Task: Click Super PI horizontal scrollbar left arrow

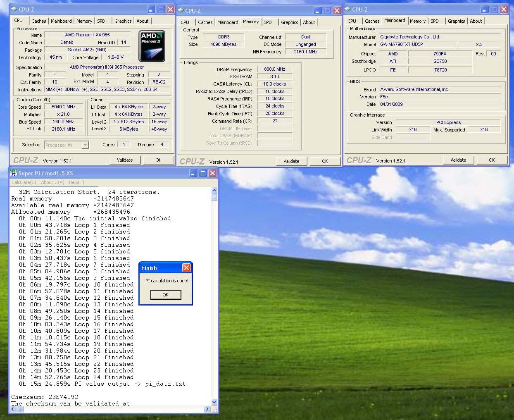Action: tap(13, 409)
